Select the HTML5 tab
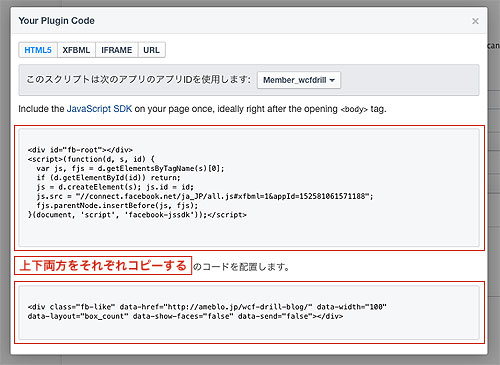This screenshot has width=500, height=365. click(x=38, y=50)
